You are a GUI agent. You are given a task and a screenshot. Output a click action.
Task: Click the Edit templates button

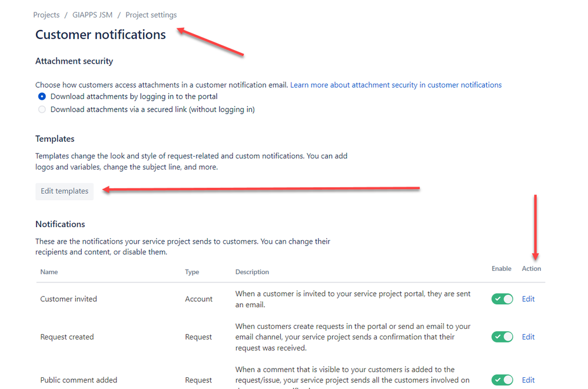point(65,191)
